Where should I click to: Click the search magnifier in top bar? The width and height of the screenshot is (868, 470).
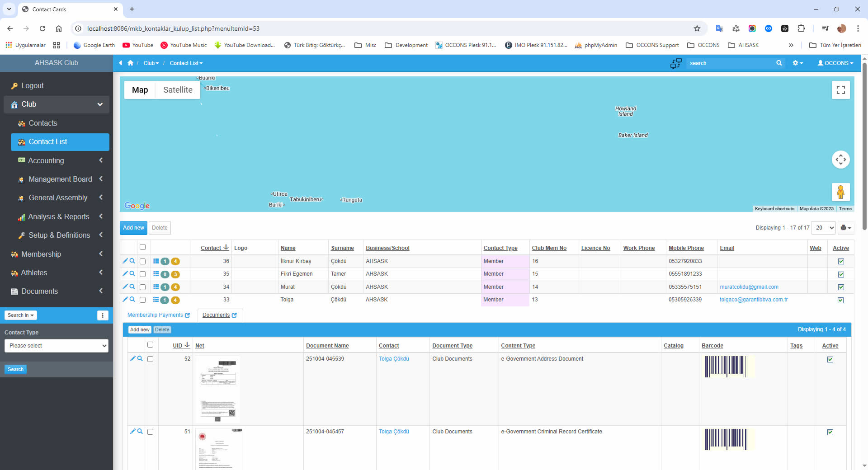tap(779, 63)
